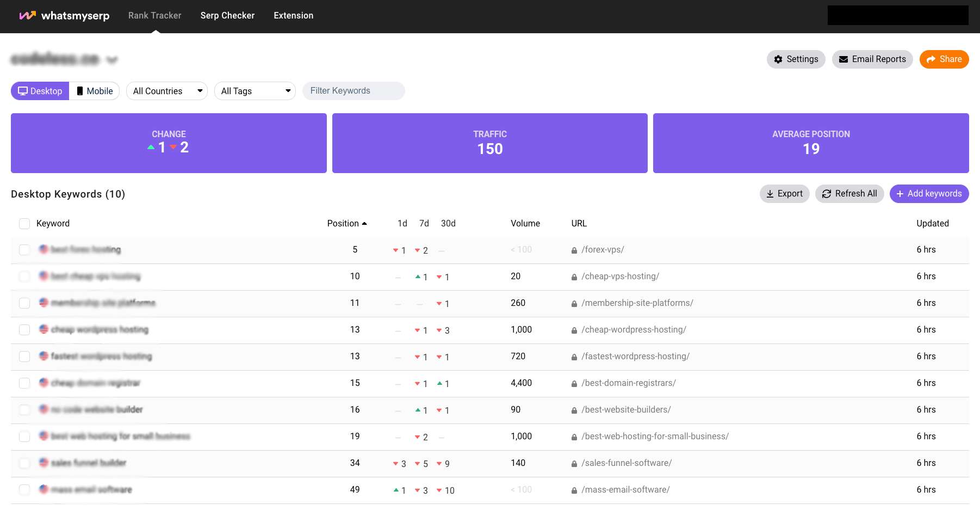The width and height of the screenshot is (980, 522).
Task: Switch to the Mobile view tab
Action: click(95, 91)
